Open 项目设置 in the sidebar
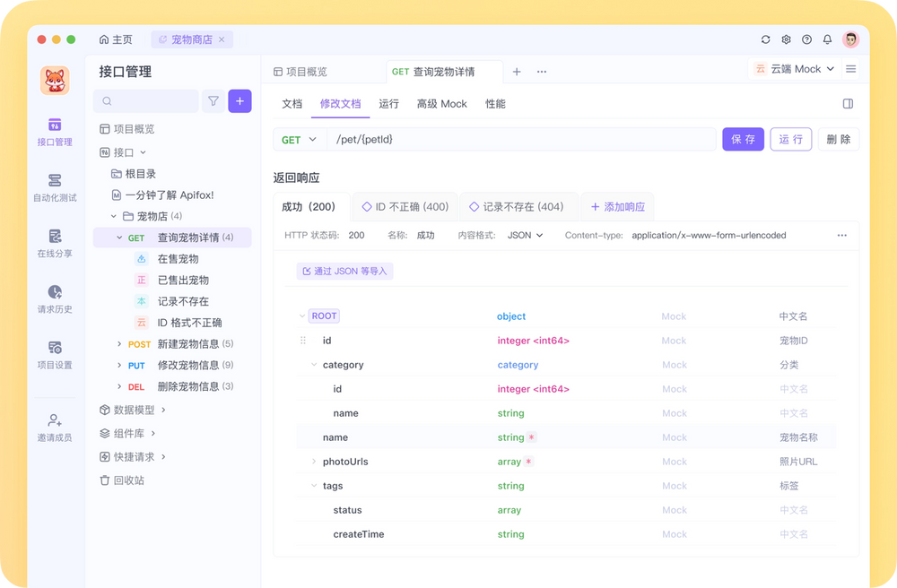Screen dimensions: 897x588 tap(55, 354)
